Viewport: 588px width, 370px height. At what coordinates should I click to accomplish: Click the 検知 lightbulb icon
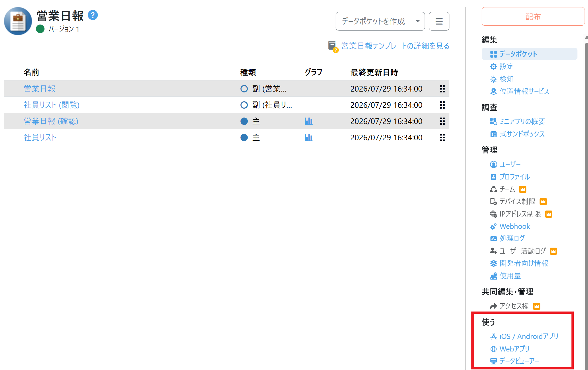pyautogui.click(x=493, y=79)
